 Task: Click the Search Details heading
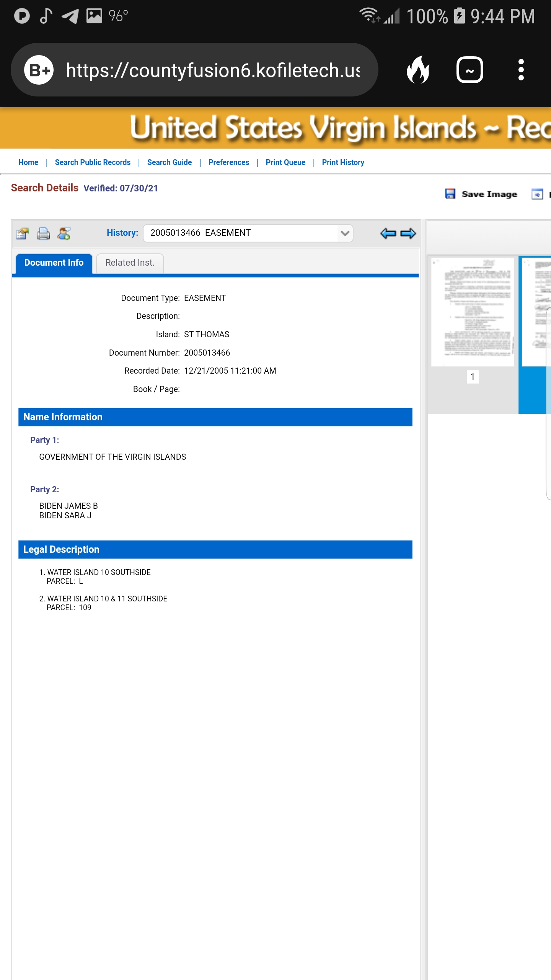pos(44,188)
